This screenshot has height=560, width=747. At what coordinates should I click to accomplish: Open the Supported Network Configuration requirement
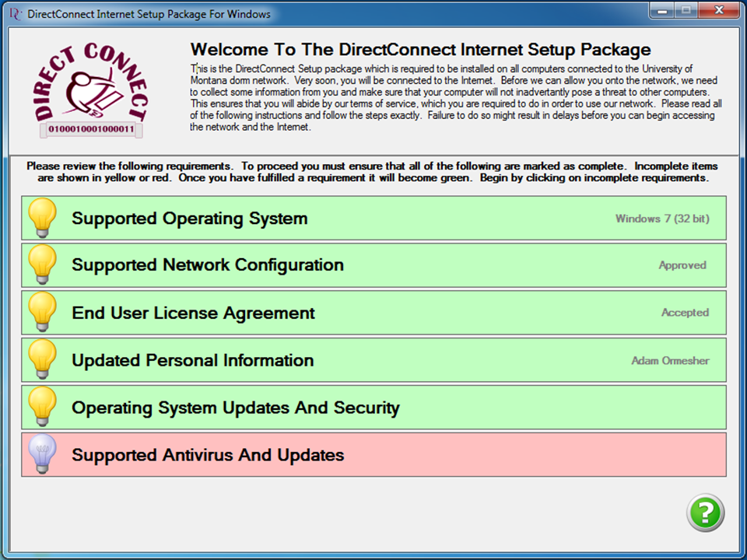click(373, 264)
